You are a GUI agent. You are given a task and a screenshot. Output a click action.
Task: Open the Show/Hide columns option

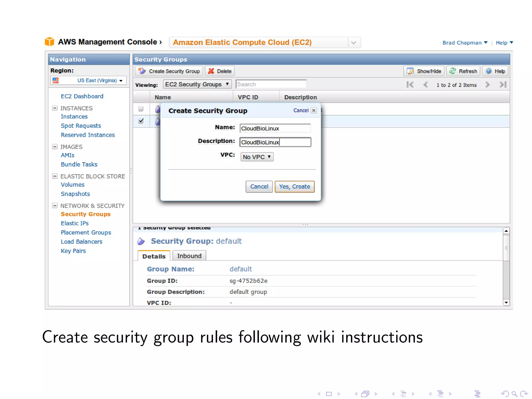pos(424,71)
